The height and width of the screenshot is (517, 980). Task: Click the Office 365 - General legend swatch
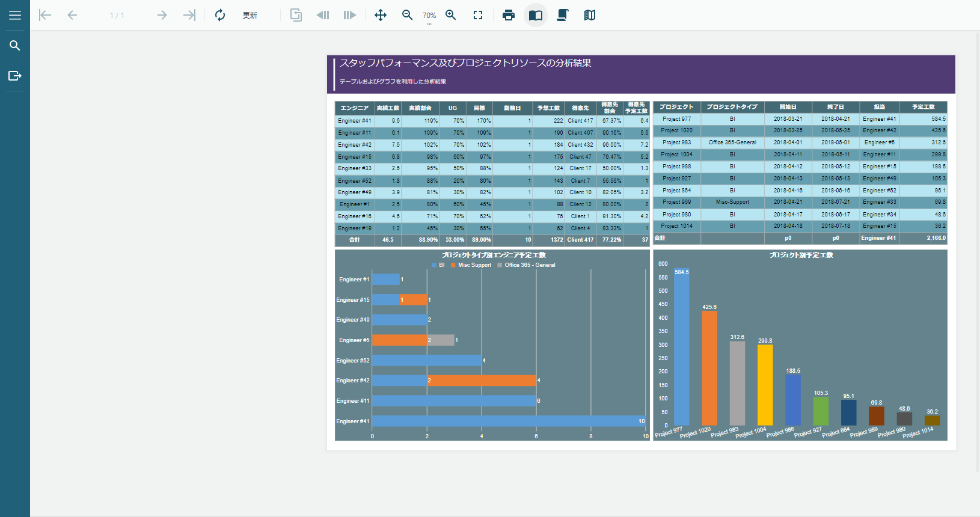tap(500, 265)
